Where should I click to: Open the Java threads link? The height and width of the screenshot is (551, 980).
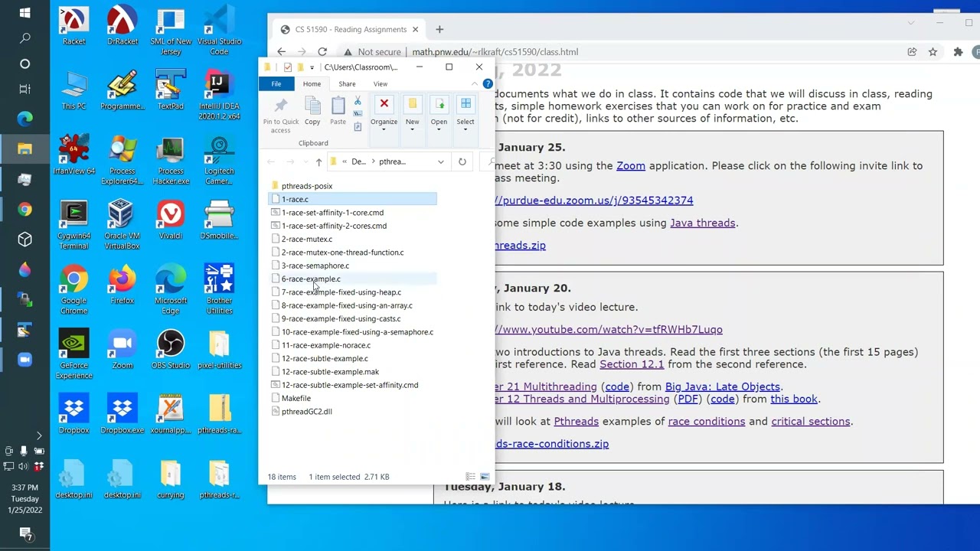point(702,223)
